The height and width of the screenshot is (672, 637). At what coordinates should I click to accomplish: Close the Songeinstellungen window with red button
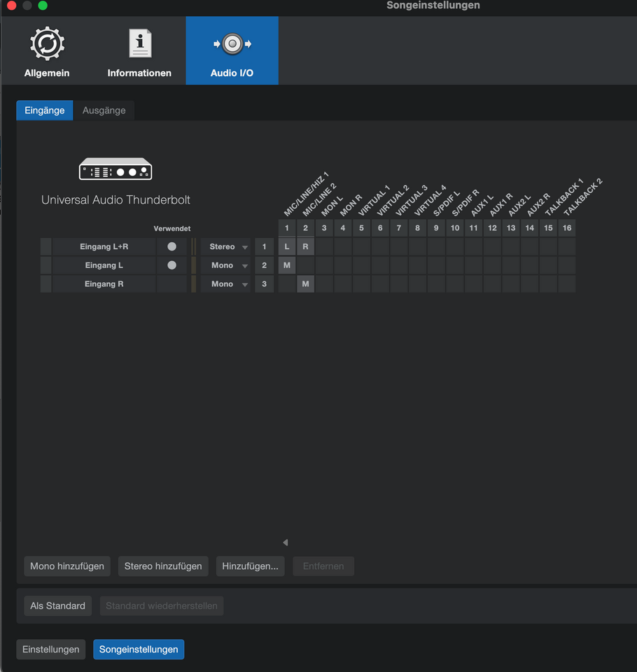pos(12,5)
